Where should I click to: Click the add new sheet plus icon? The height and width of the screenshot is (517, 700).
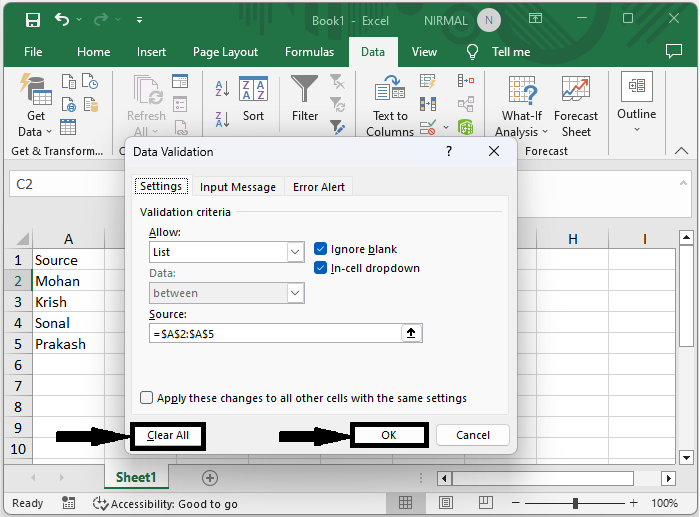(x=210, y=478)
